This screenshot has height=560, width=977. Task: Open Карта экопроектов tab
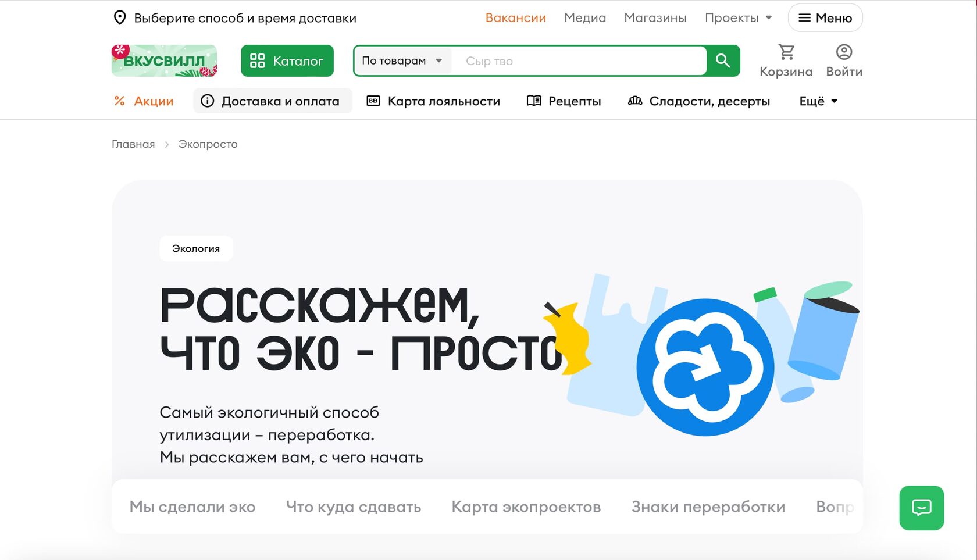tap(526, 507)
